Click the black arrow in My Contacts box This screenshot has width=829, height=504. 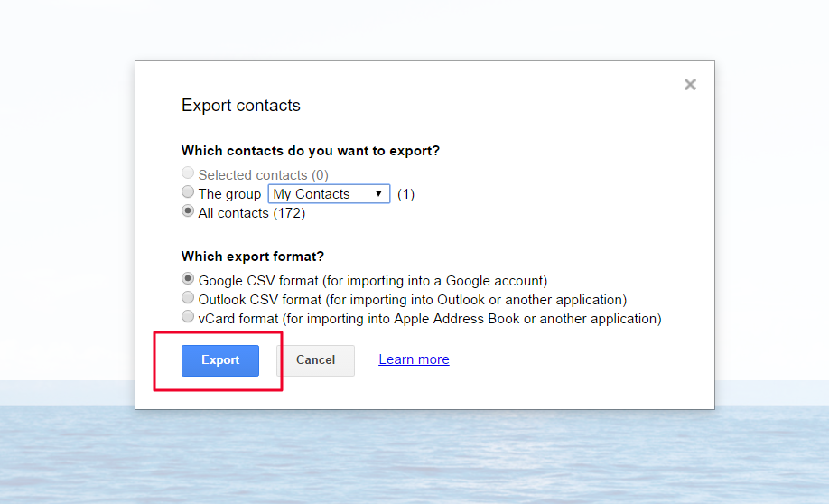click(378, 194)
